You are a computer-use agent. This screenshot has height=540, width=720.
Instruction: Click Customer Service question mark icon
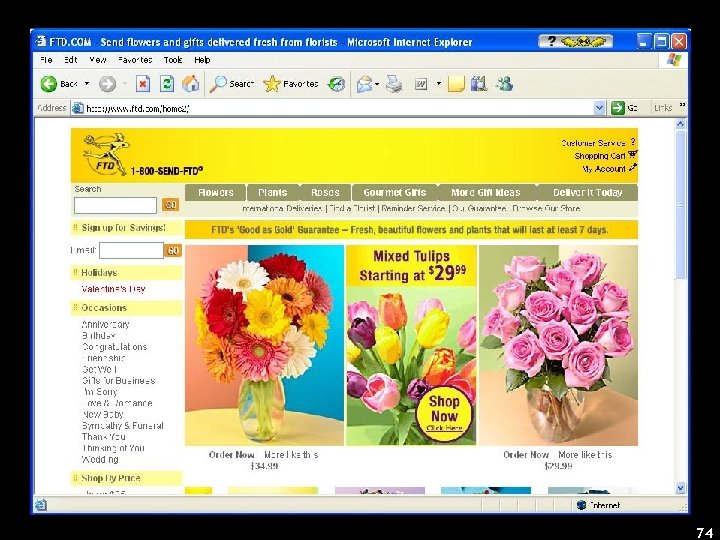[x=633, y=142]
